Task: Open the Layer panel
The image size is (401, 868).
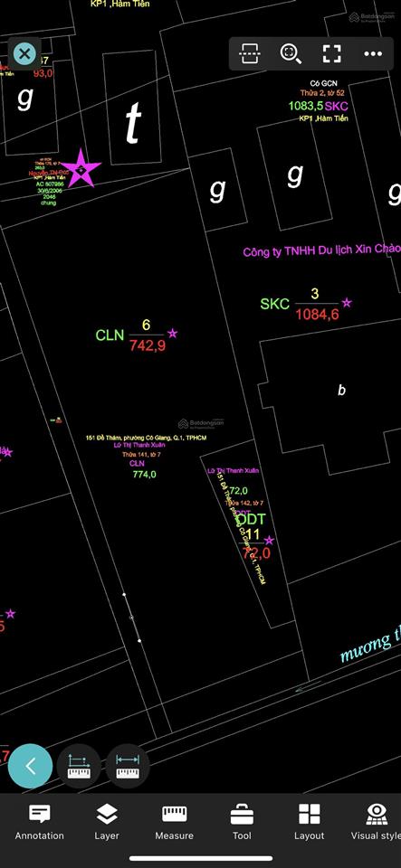Action: 107,822
